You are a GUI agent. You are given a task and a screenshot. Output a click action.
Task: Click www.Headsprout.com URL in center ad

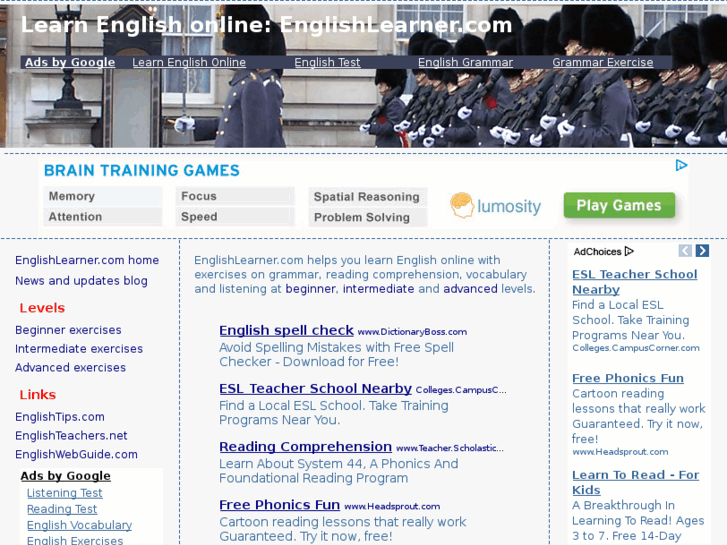tap(392, 507)
